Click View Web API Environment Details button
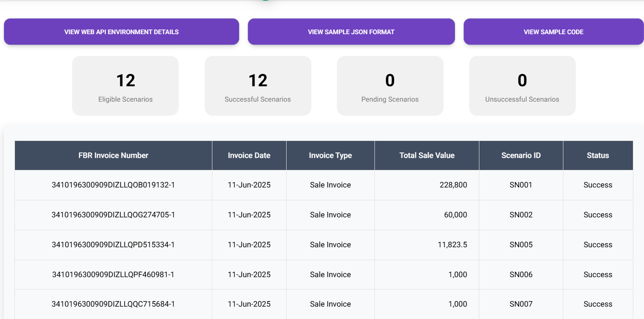 point(122,32)
